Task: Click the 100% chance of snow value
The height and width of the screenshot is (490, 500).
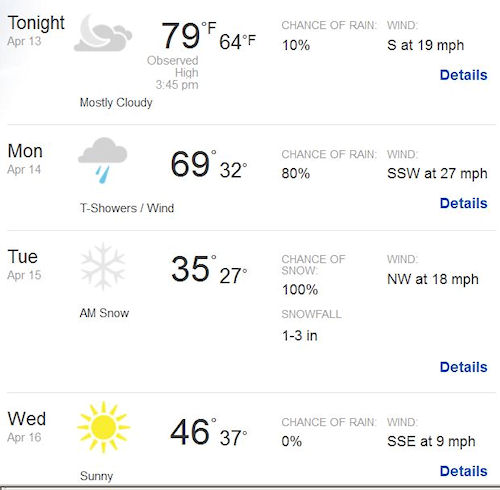Action: pyautogui.click(x=300, y=290)
